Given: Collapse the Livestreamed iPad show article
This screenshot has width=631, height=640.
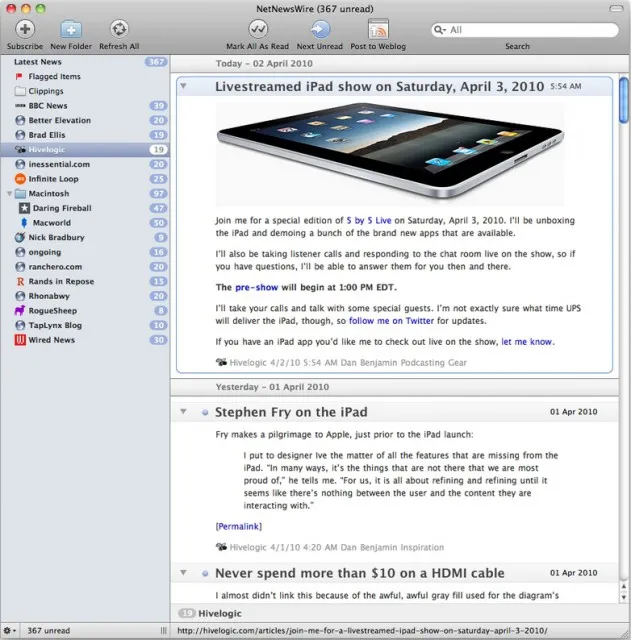Looking at the screenshot, I should 184,86.
